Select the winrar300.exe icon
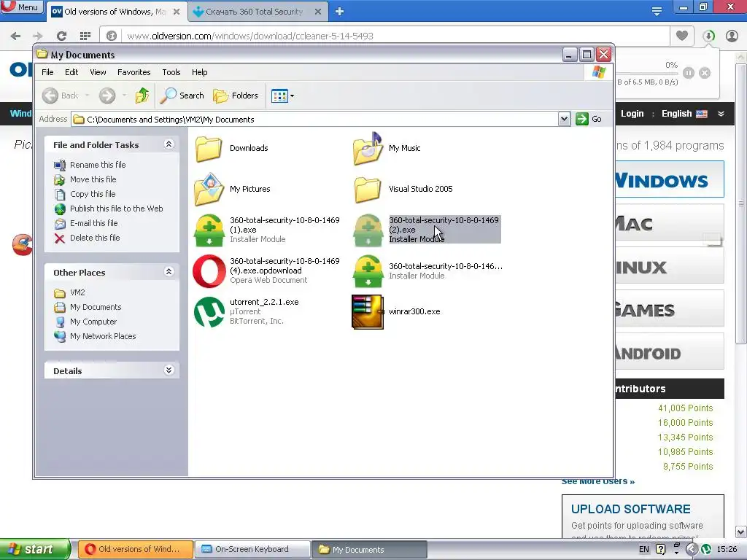 click(368, 312)
